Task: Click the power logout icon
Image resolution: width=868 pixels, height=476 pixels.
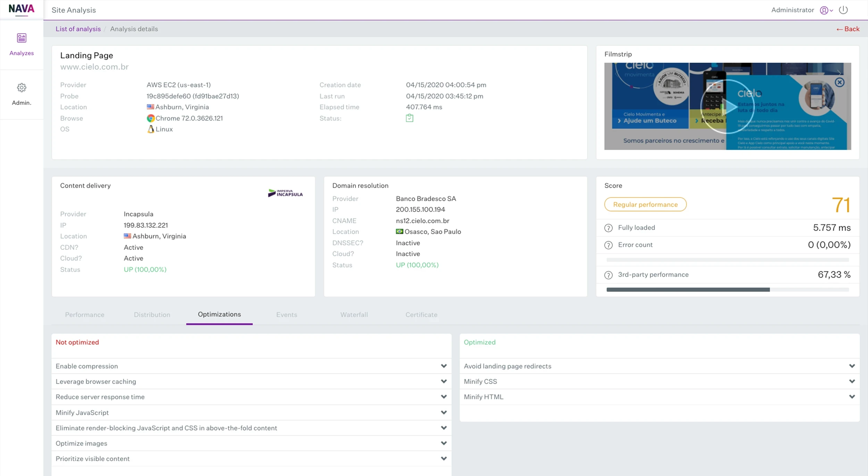Action: (843, 10)
